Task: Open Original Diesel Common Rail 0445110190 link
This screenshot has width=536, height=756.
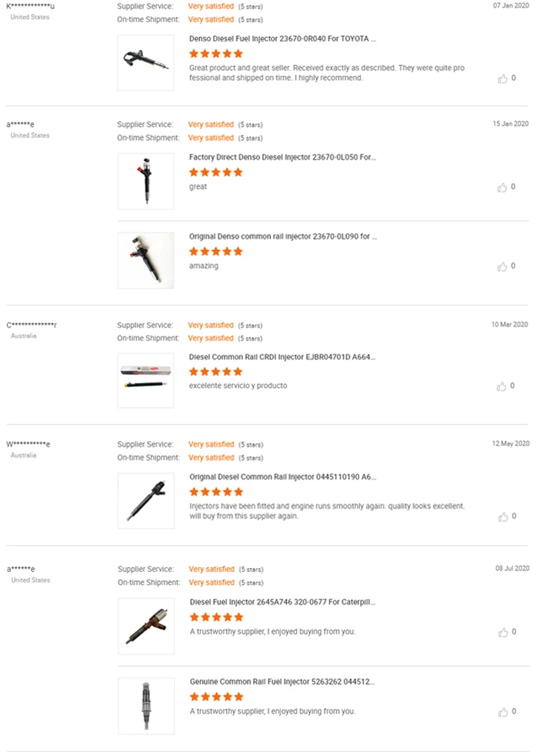Action: 282,477
